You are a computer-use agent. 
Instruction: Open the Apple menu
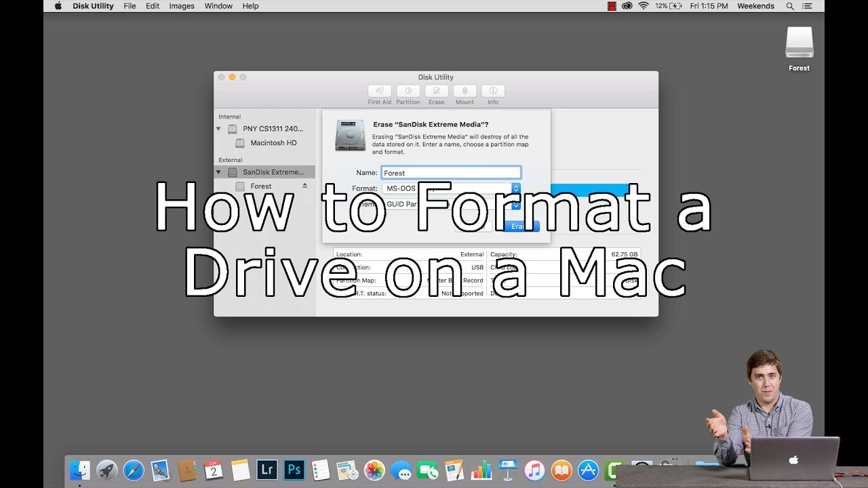click(58, 6)
